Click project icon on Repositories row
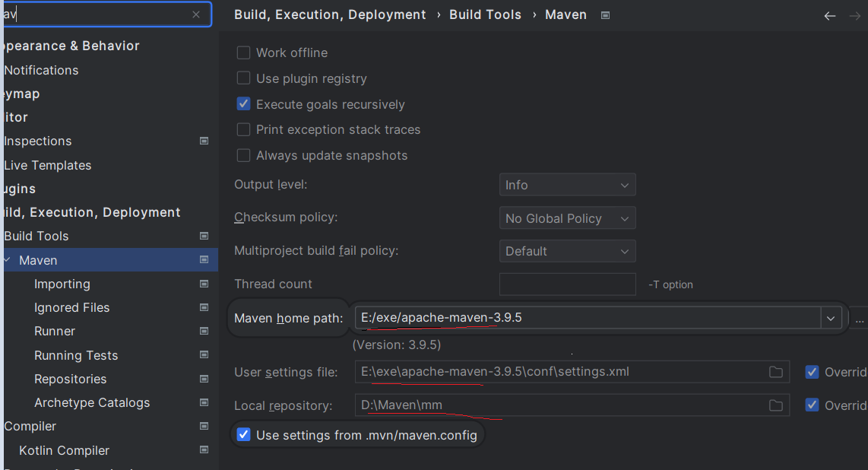The width and height of the screenshot is (868, 470). 204,379
